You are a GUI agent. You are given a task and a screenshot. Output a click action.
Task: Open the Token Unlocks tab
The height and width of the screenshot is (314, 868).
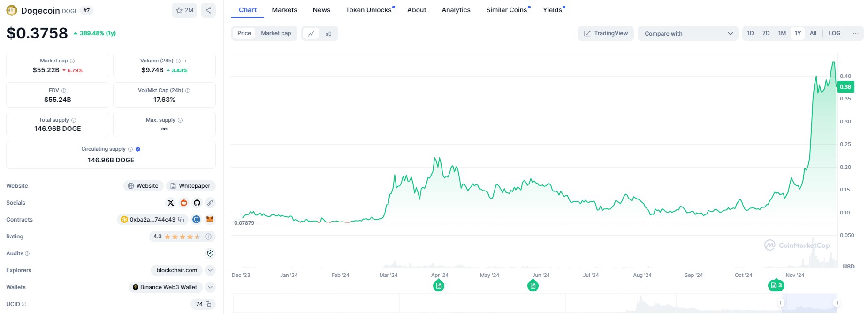pyautogui.click(x=369, y=10)
